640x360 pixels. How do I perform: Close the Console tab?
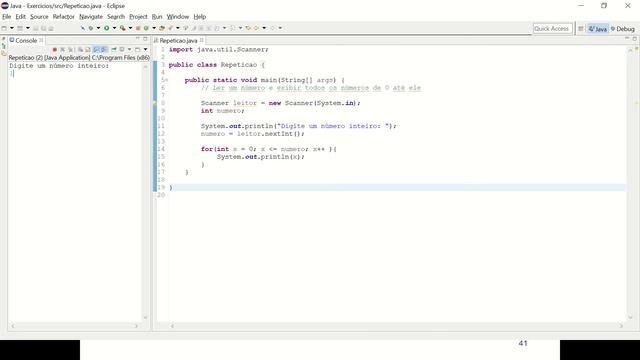coord(41,40)
